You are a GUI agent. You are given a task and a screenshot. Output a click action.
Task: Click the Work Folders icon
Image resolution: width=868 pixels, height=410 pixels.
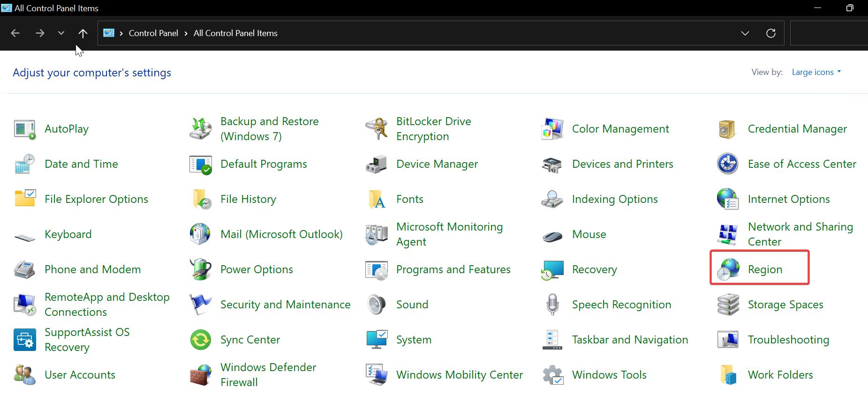728,375
